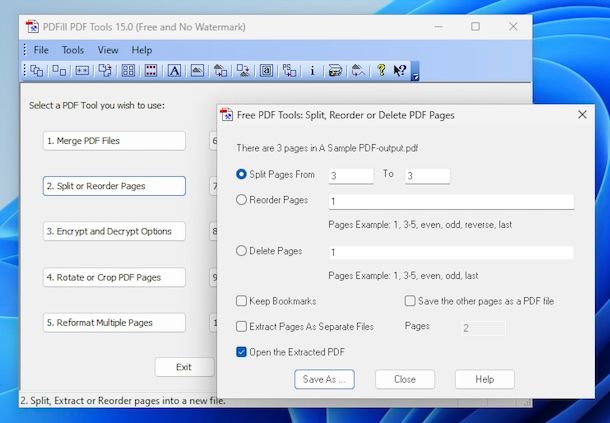Click the Save As ... button
Screen dimensions: 610x423
point(324,379)
